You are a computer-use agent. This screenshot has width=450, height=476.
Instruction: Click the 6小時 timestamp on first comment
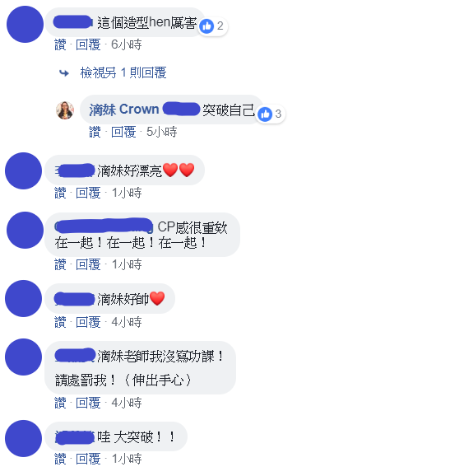126,44
